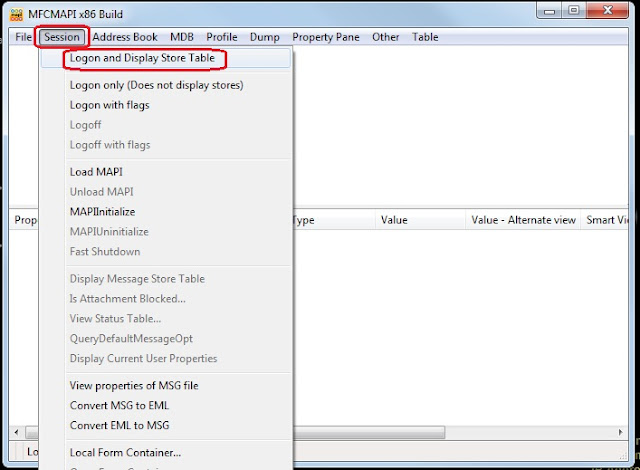Viewport: 640px width, 470px height.
Task: Click the Fast Shutdown entry
Action: (166, 252)
